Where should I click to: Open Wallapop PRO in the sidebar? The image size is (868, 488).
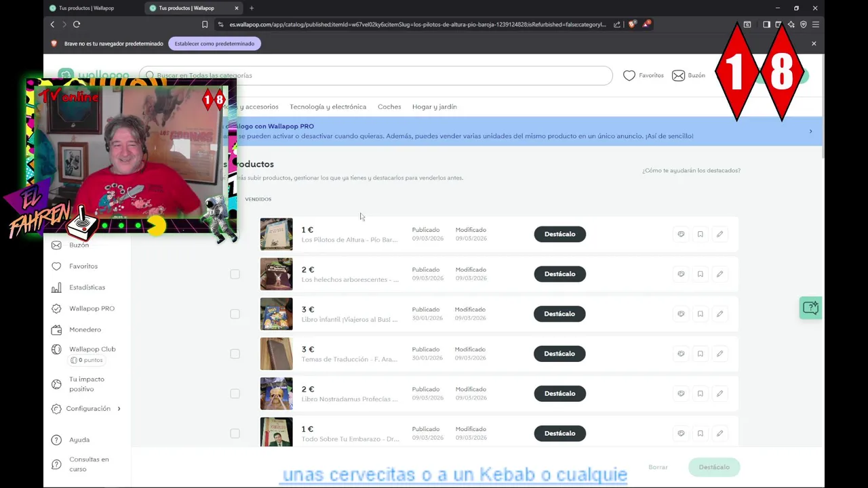click(83, 308)
